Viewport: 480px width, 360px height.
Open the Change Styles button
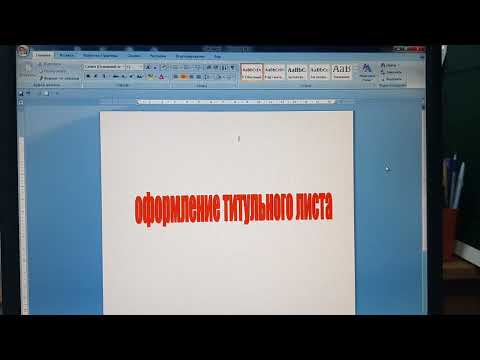click(x=367, y=72)
